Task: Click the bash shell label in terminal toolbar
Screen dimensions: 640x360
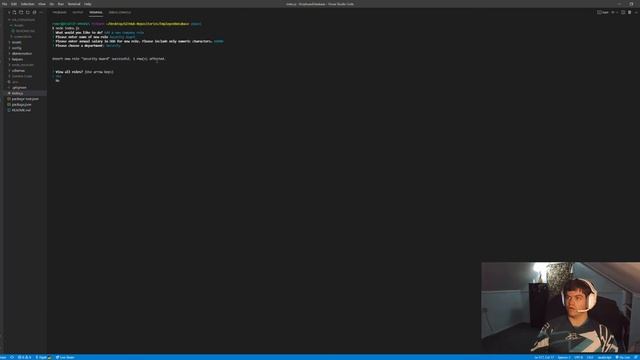Action: coord(603,12)
